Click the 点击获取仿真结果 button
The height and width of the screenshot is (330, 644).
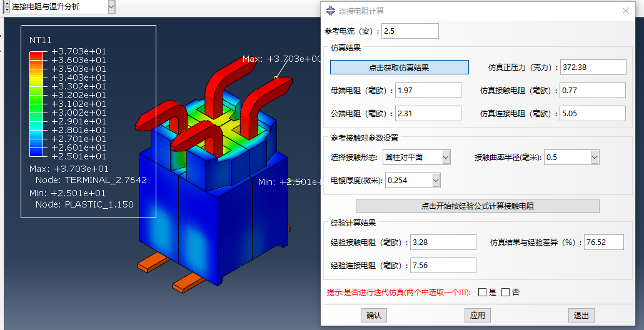(x=399, y=67)
